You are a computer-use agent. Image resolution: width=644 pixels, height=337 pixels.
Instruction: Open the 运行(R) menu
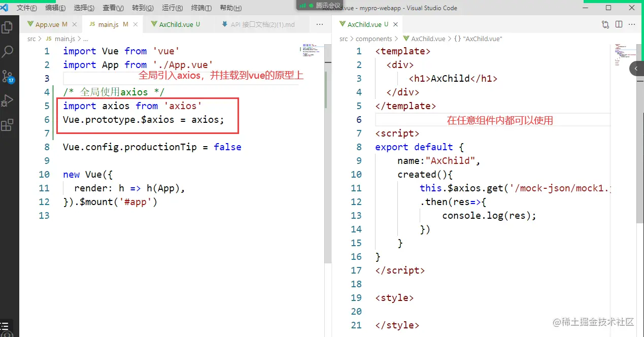click(172, 8)
